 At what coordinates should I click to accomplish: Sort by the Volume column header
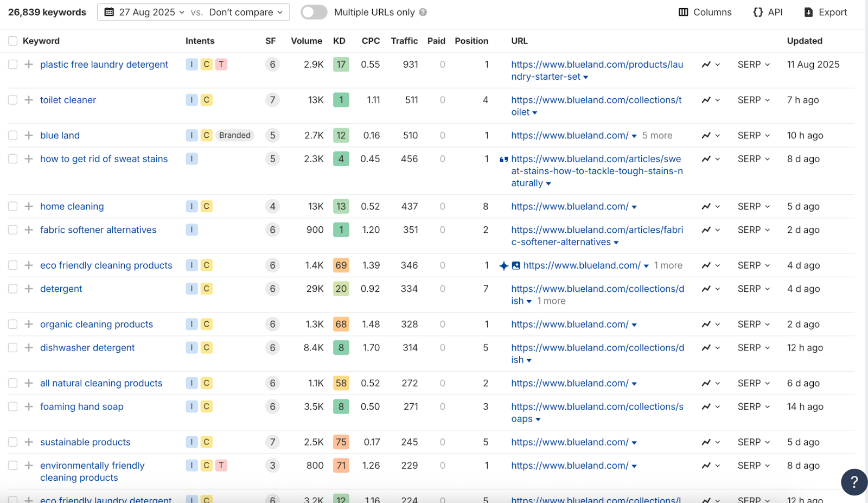[x=306, y=41]
